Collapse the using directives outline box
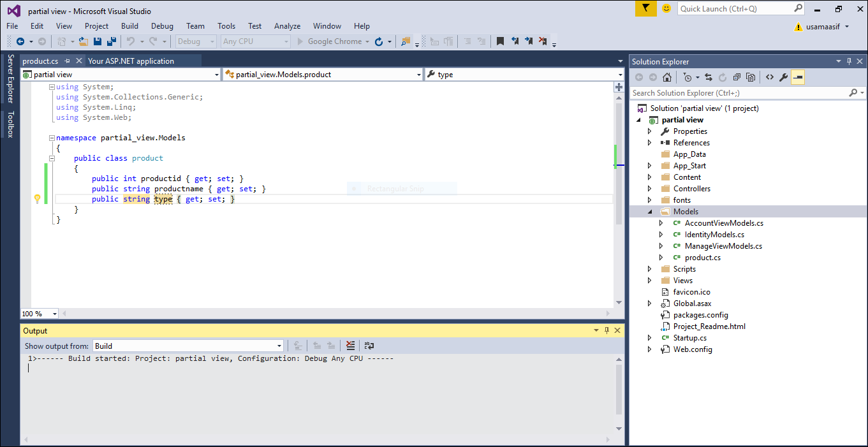Screen dimensions: 868x447 52,87
